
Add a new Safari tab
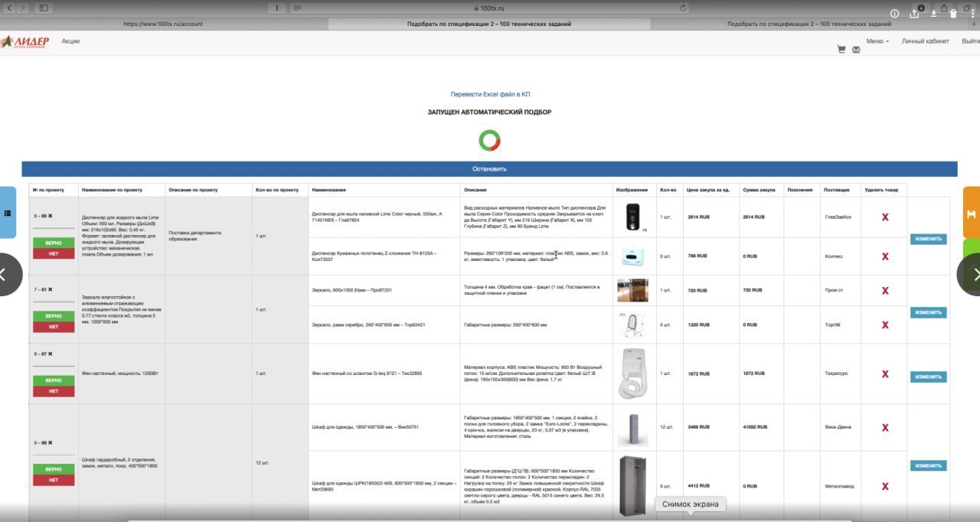click(x=974, y=24)
